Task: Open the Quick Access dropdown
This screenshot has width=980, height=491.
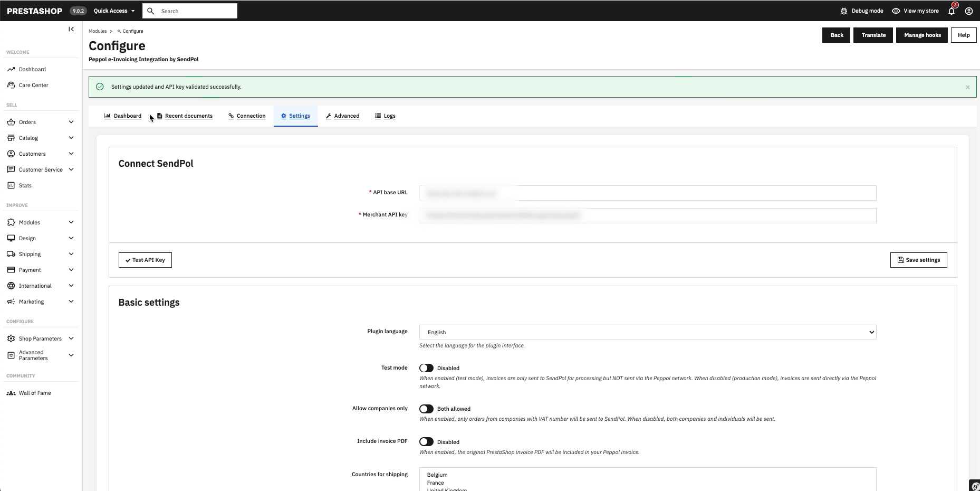Action: pyautogui.click(x=114, y=11)
